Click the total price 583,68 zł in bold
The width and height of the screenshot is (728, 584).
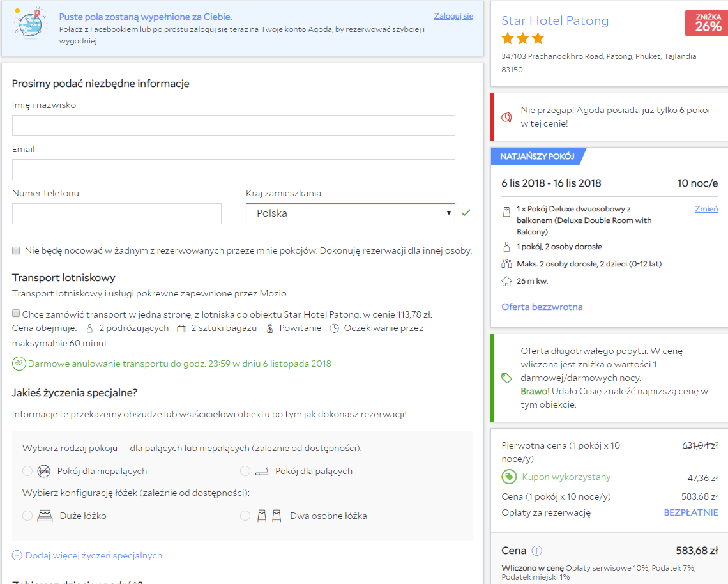click(x=697, y=551)
